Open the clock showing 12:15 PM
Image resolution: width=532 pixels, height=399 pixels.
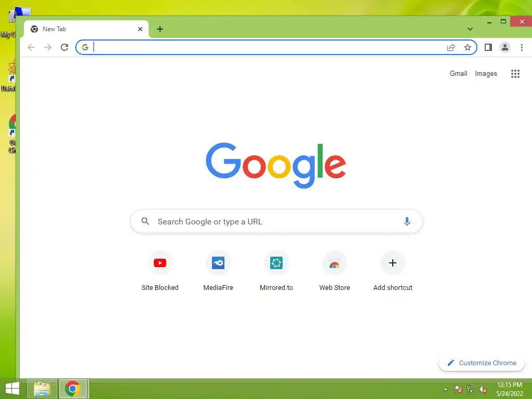[510, 389]
